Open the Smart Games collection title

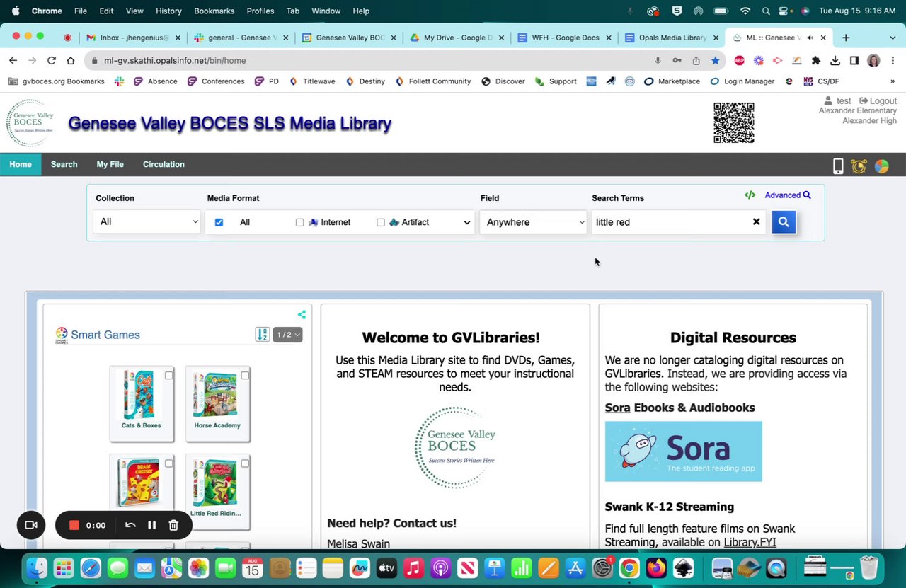(105, 335)
